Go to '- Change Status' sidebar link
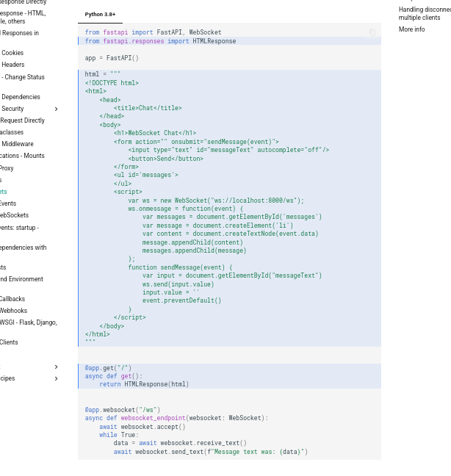Image resolution: width=451 pixels, height=476 pixels. pyautogui.click(x=23, y=77)
